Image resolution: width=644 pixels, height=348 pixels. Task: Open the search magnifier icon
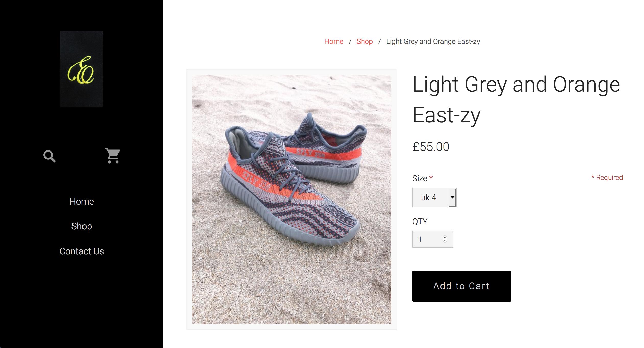click(x=50, y=156)
